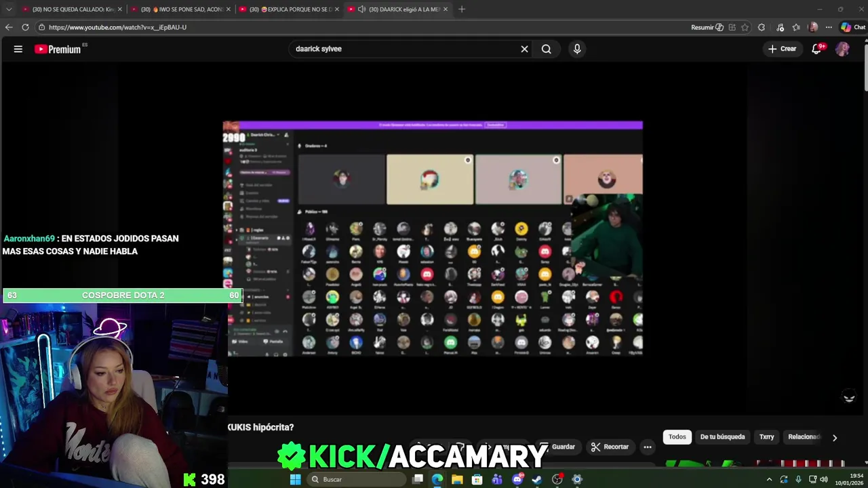Switch to Edge on the taskbar
Screen dimensions: 868x488
click(437, 479)
